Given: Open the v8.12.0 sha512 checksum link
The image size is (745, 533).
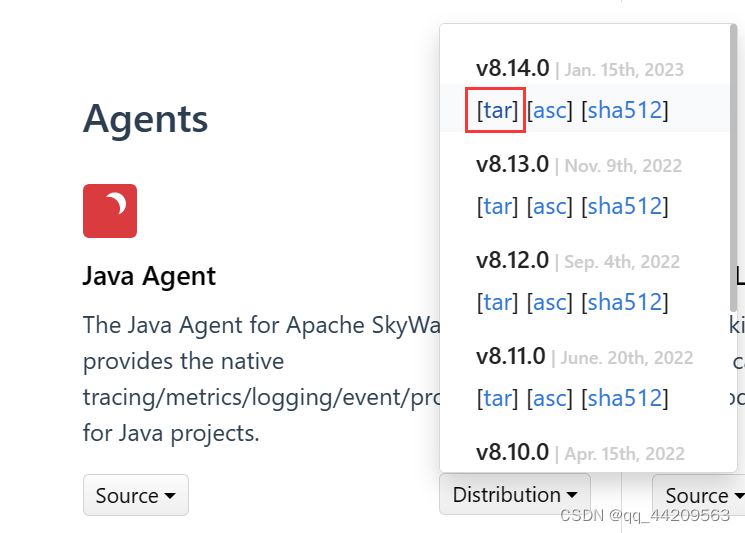Looking at the screenshot, I should tap(625, 302).
